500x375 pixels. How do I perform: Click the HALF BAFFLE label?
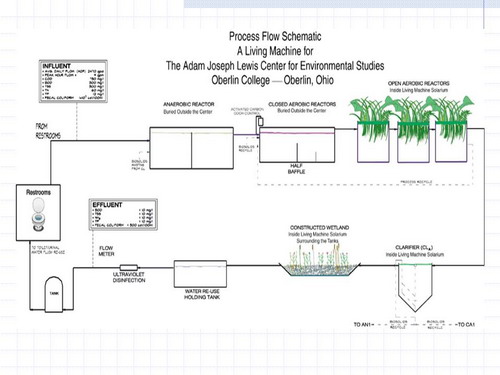(x=296, y=169)
